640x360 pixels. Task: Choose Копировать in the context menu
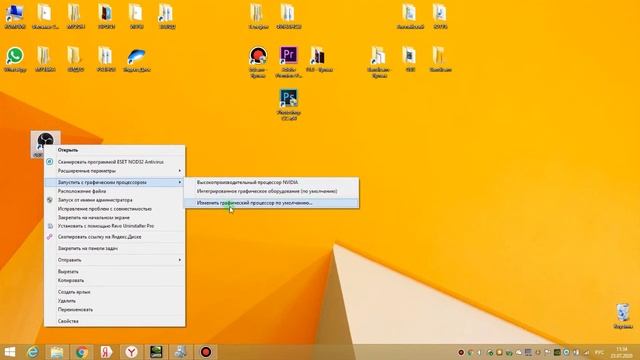click(x=114, y=280)
